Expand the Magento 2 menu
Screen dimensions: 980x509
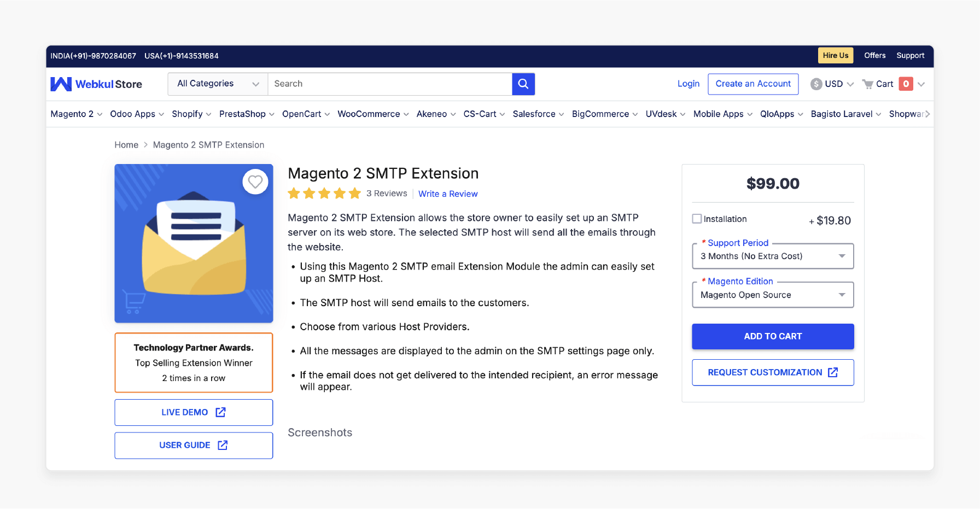click(x=77, y=114)
